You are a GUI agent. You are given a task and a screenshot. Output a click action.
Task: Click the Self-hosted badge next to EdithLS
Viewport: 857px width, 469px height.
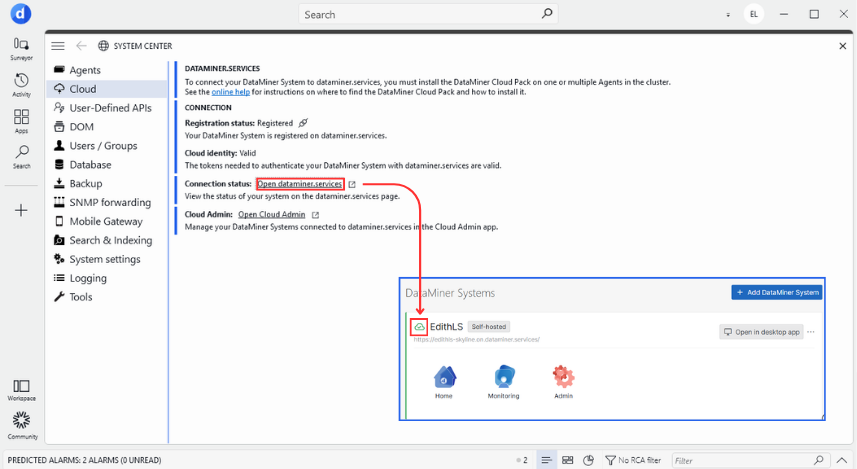[x=489, y=327]
